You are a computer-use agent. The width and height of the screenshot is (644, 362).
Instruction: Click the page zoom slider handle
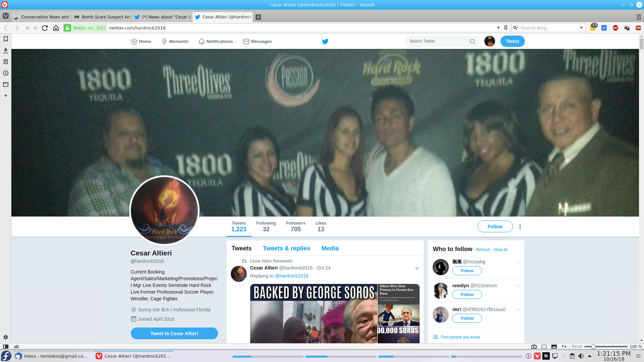[x=593, y=347]
